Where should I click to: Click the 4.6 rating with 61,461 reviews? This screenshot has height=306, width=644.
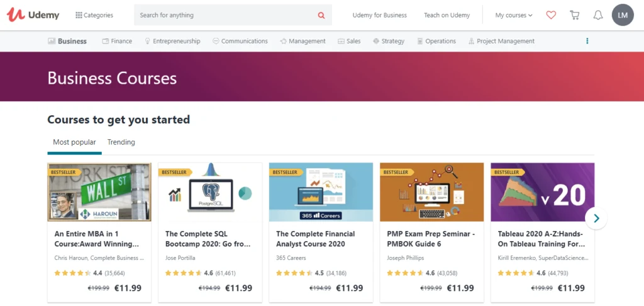pyautogui.click(x=201, y=273)
